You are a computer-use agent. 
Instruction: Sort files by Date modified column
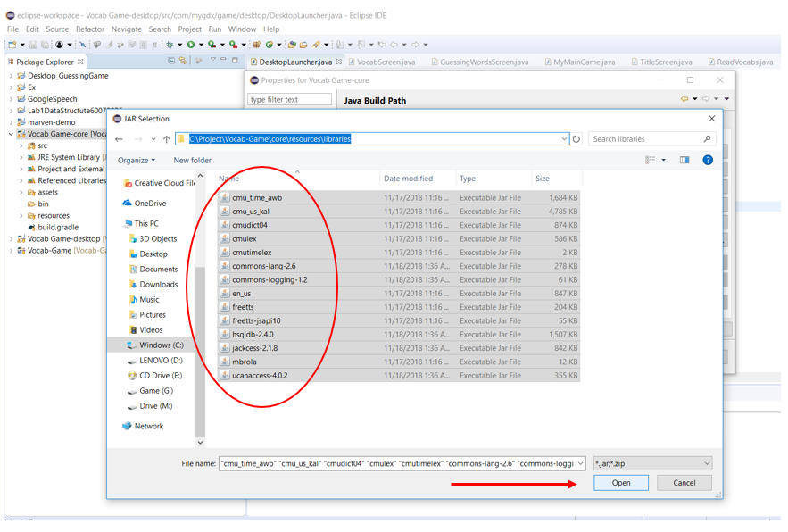(408, 179)
